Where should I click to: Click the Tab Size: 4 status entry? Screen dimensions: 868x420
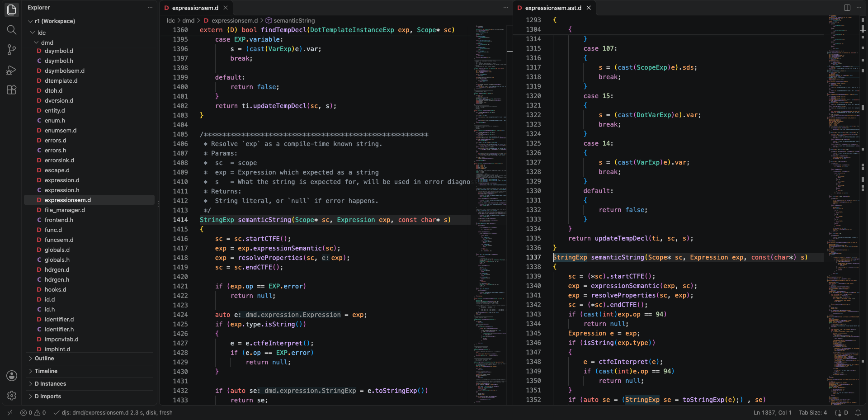(x=813, y=413)
